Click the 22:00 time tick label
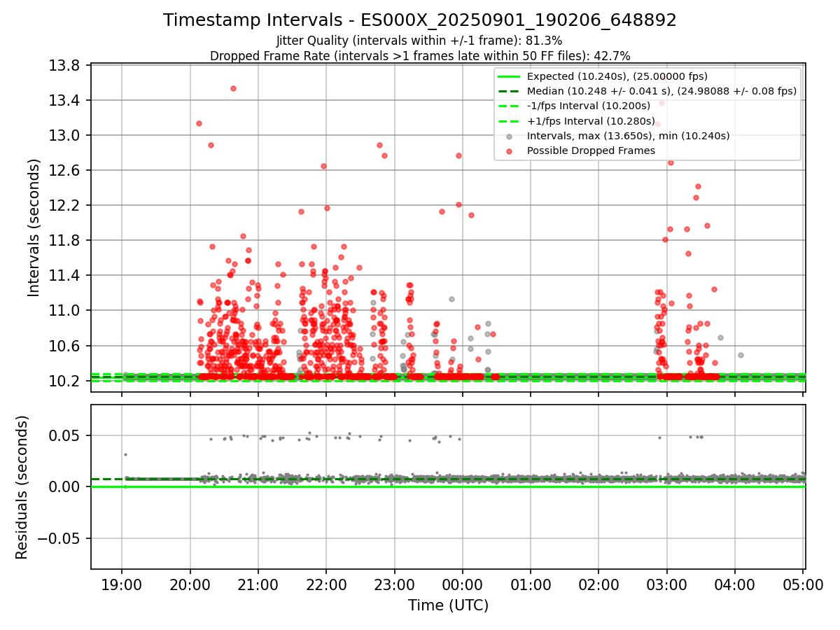The height and width of the screenshot is (630, 840). point(326,584)
